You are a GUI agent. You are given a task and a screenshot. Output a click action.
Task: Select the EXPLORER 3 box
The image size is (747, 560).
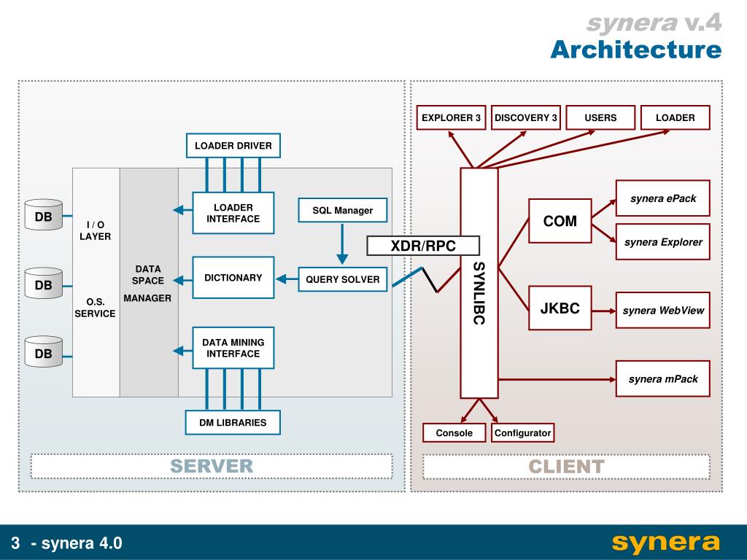point(451,117)
